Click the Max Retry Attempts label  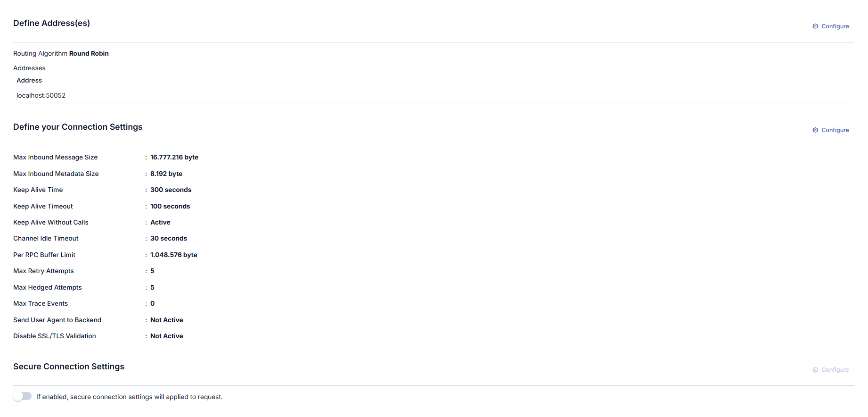point(43,271)
